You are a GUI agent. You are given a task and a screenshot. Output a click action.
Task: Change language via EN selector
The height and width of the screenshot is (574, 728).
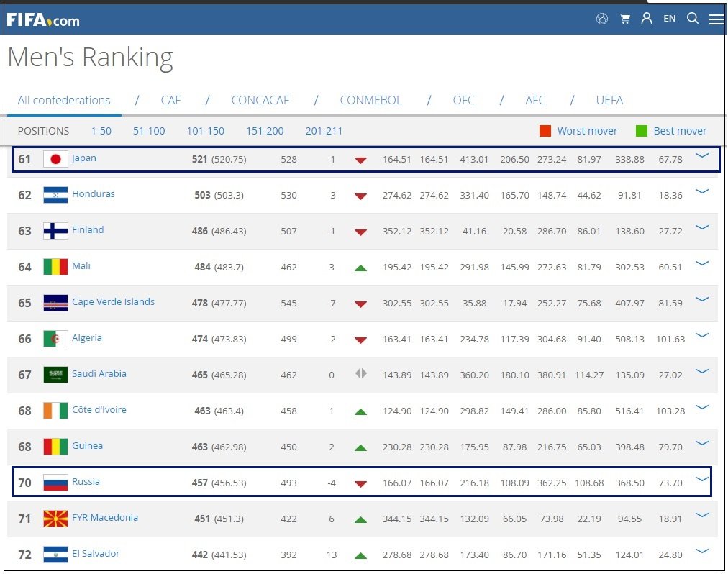(669, 19)
